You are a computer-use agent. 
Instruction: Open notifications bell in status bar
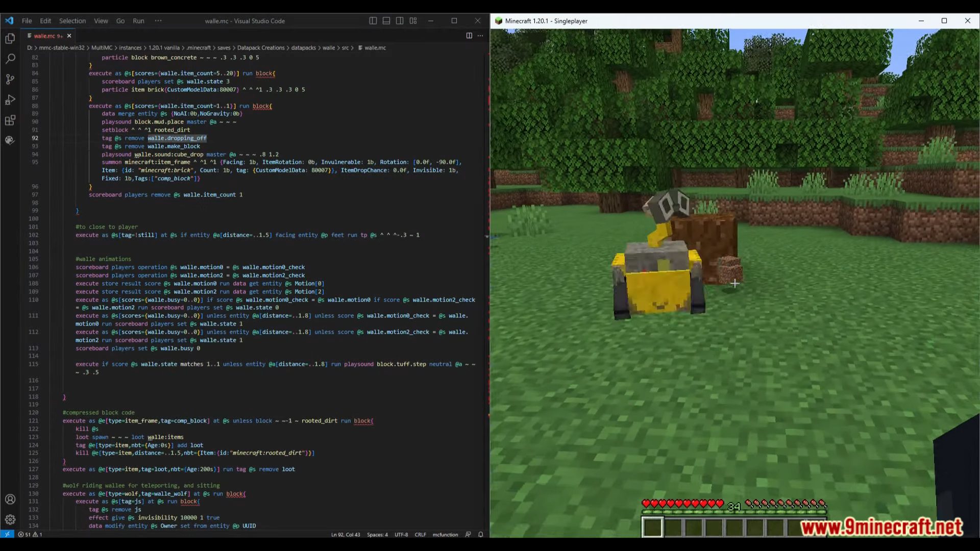click(x=480, y=534)
